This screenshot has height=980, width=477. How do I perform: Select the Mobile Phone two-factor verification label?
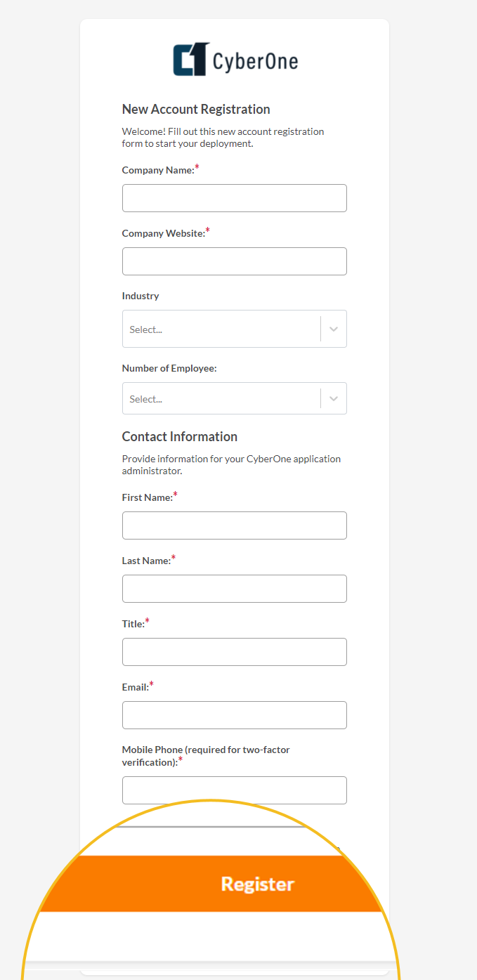(x=206, y=755)
